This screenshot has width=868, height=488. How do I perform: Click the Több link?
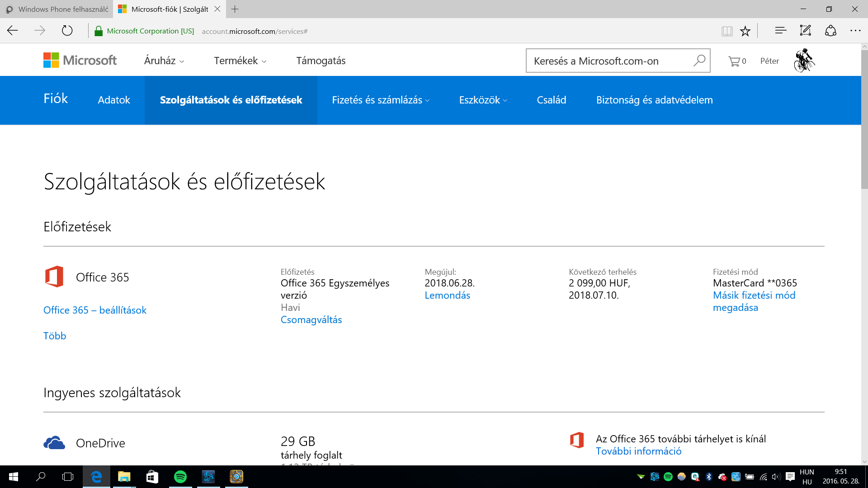55,336
